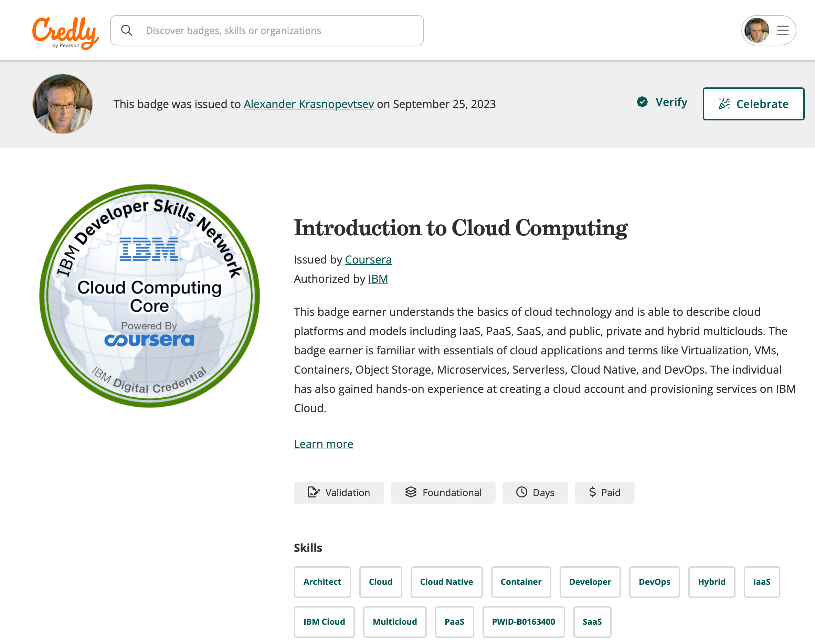Click the Celebrate button

click(x=753, y=104)
